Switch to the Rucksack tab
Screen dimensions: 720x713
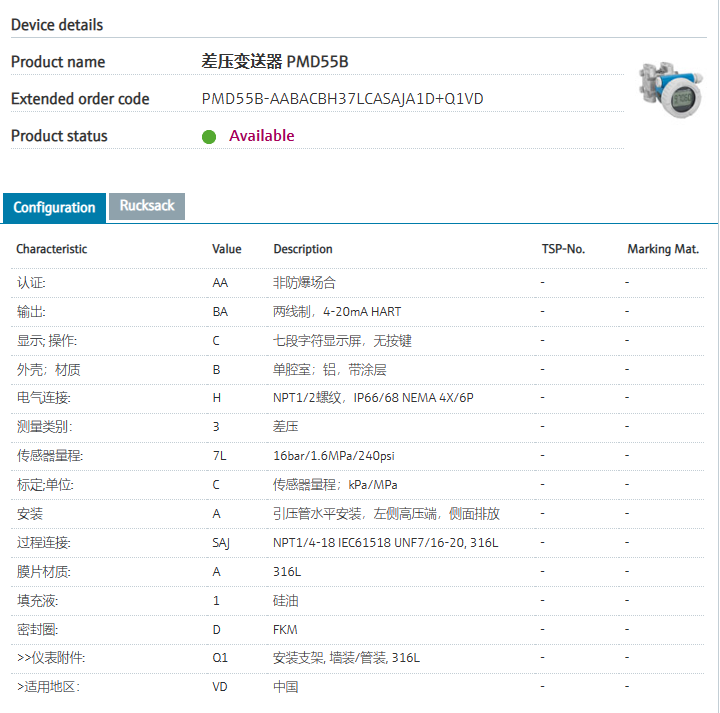click(x=147, y=206)
